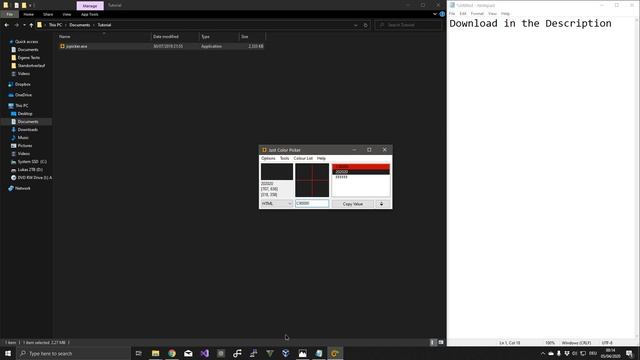
Task: Open Mail app from the taskbar
Action: [188, 353]
